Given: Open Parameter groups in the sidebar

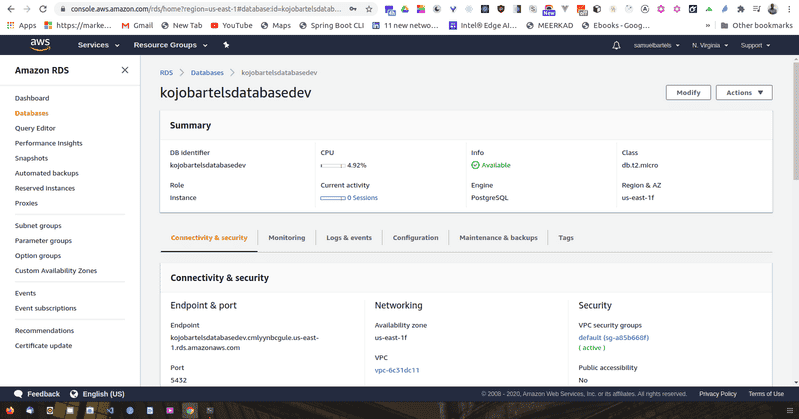Looking at the screenshot, I should [x=43, y=241].
